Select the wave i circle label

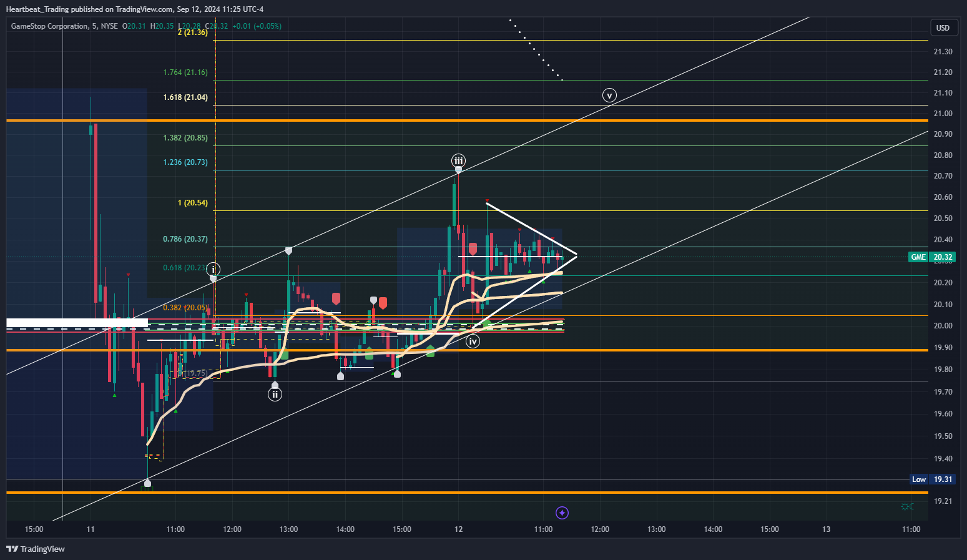tap(214, 269)
